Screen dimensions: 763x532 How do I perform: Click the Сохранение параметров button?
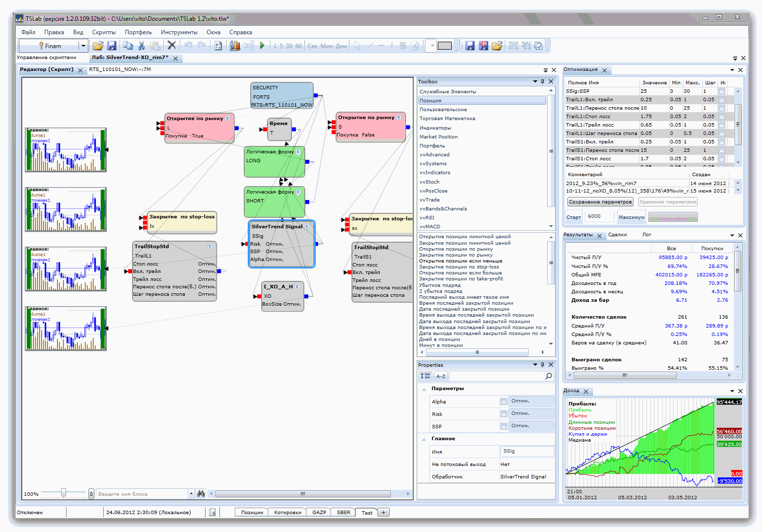click(600, 202)
